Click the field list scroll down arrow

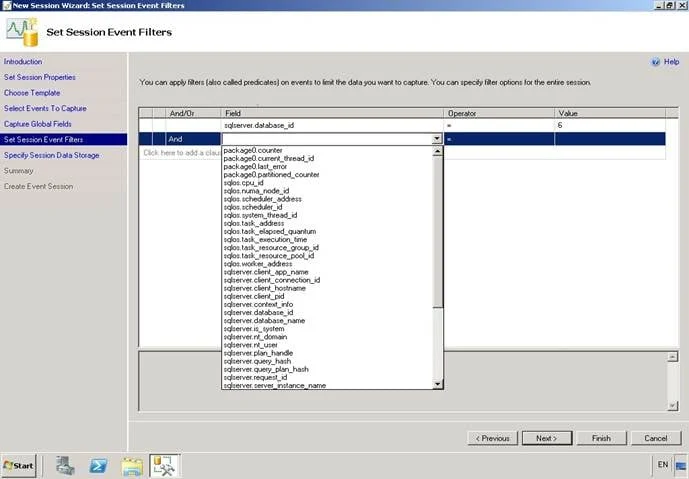437,385
